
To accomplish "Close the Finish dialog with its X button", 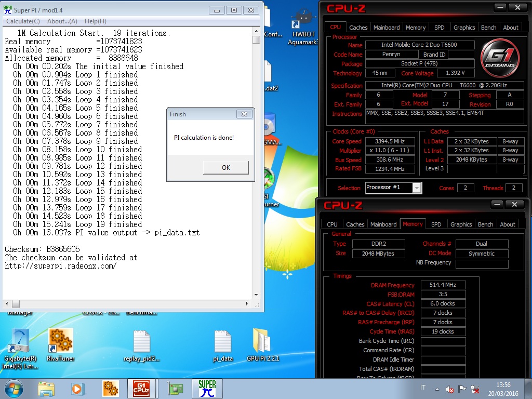I will point(244,114).
